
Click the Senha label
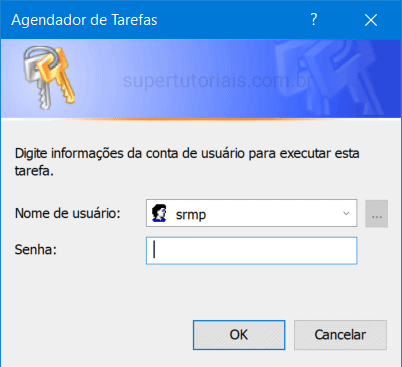[x=36, y=249]
